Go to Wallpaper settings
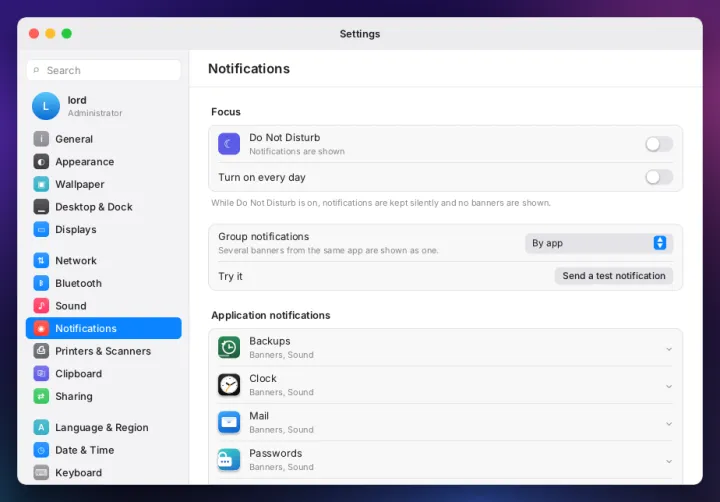 [104, 184]
